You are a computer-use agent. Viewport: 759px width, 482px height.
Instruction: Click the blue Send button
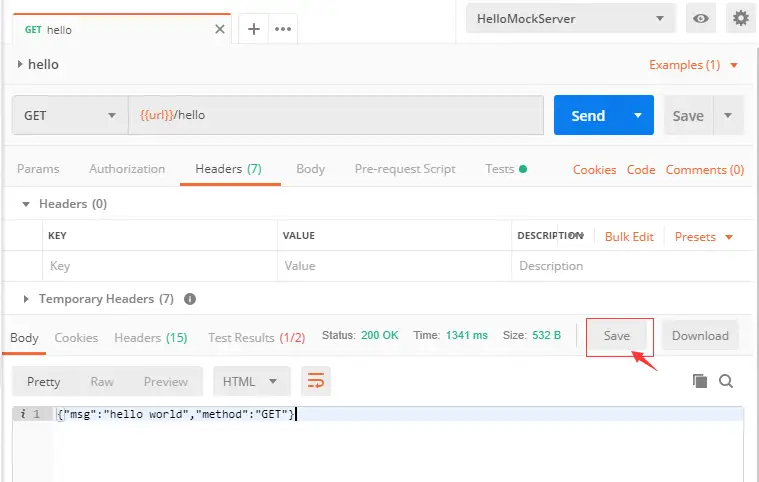[x=587, y=115]
